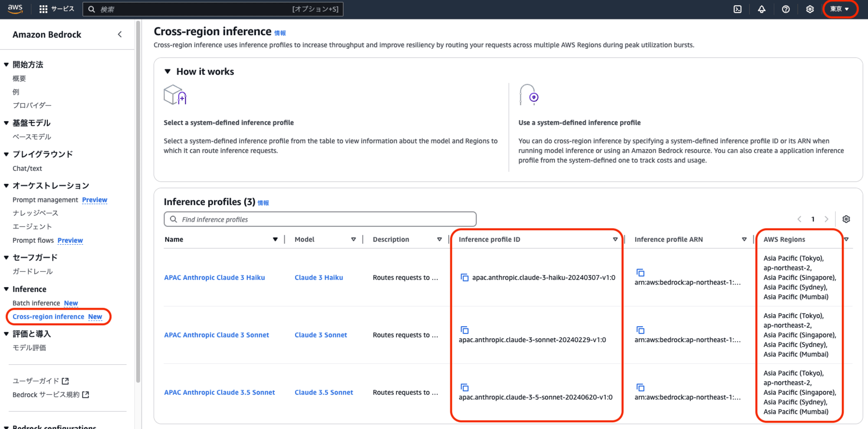The width and height of the screenshot is (868, 429).
Task: Open the Chat/text playground
Action: pos(27,168)
